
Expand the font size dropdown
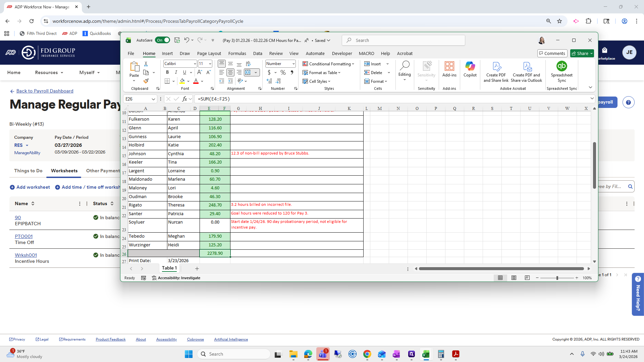click(x=210, y=64)
